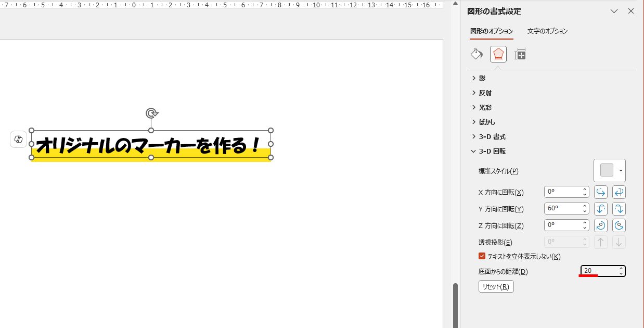
Task: Expand the 影 section
Action: (479, 78)
